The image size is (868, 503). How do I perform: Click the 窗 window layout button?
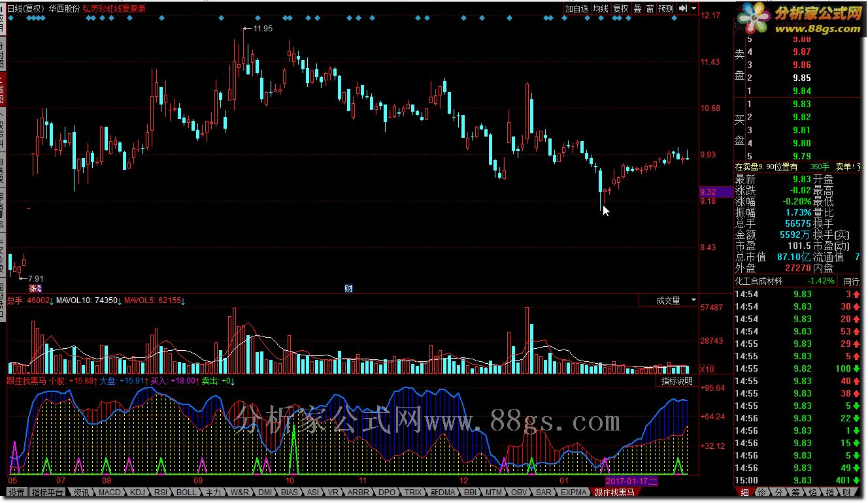(650, 8)
